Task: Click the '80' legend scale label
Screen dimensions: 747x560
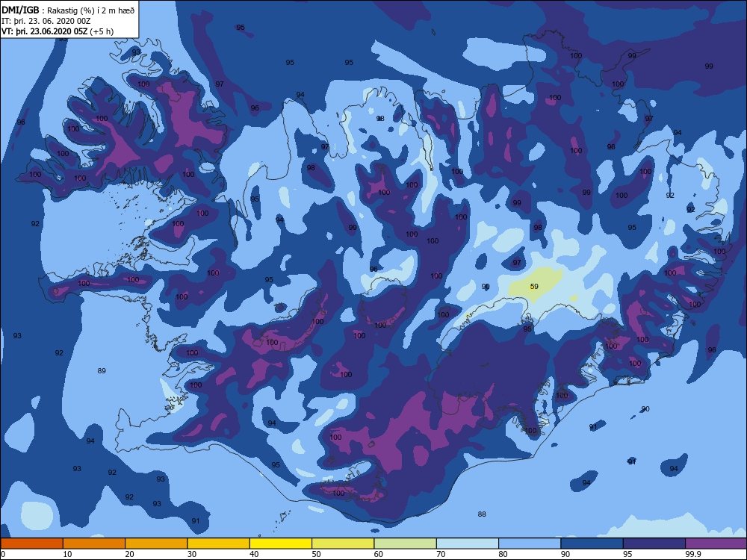Action: click(503, 554)
